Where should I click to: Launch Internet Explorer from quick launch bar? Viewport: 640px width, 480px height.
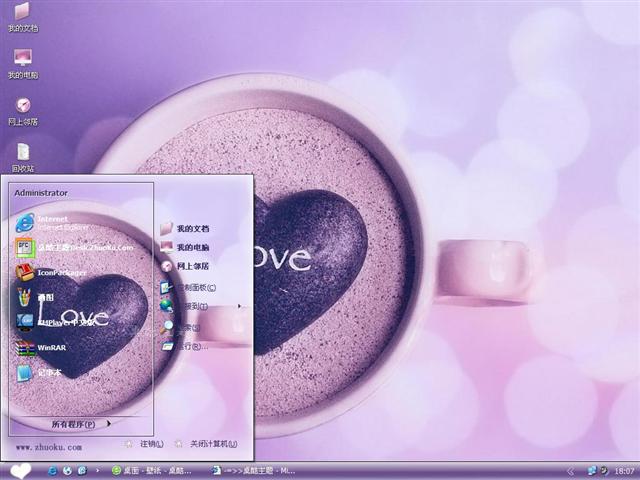click(53, 471)
